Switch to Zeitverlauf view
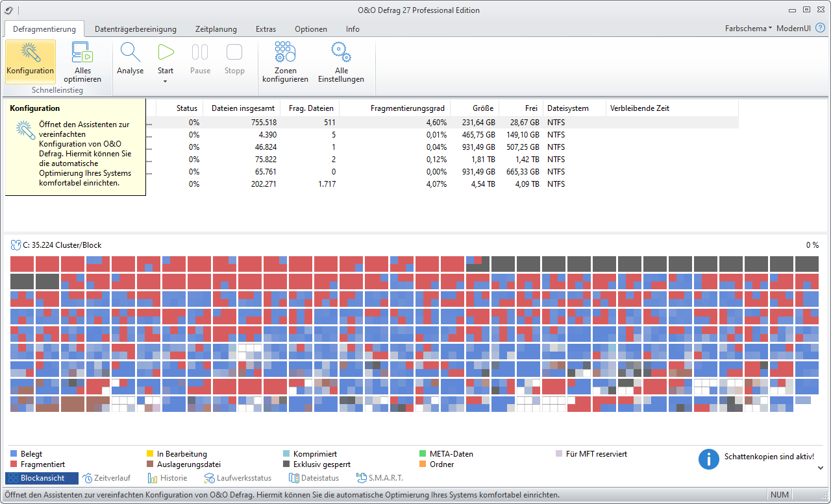The height and width of the screenshot is (504, 831). pos(107,478)
